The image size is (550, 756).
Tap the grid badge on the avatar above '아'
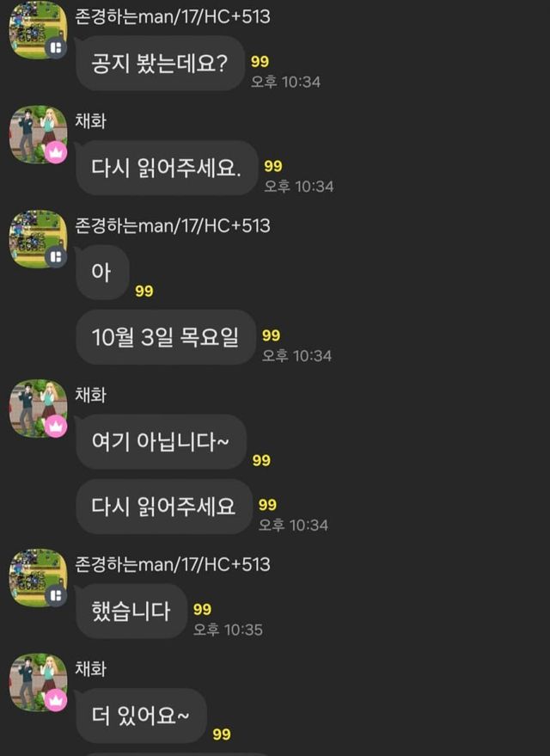pos(56,257)
